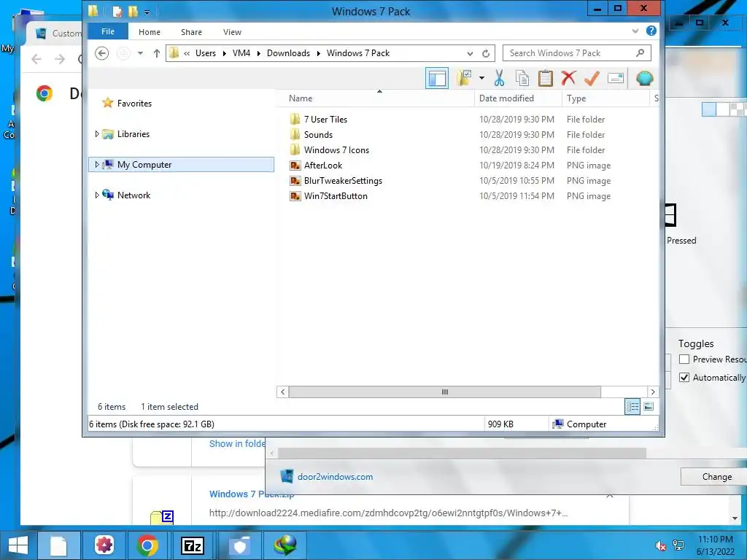747x560 pixels.
Task: Click the muted volume tray icon
Action: (661, 545)
